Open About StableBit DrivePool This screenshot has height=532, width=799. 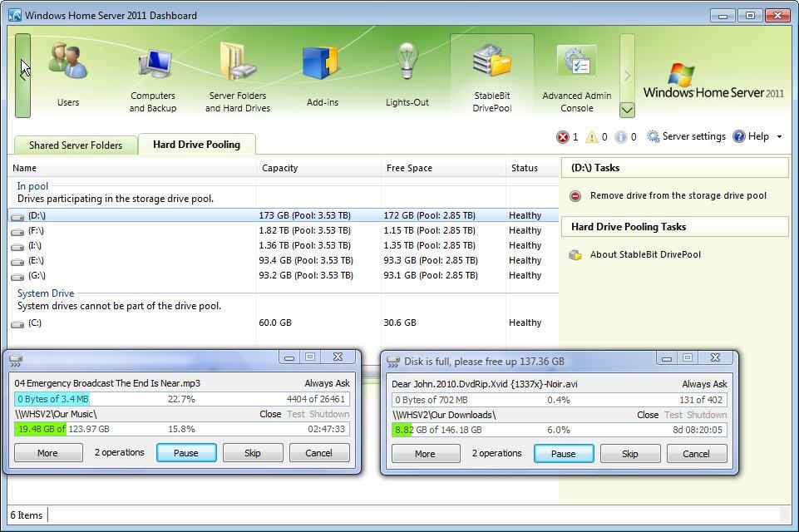point(645,255)
